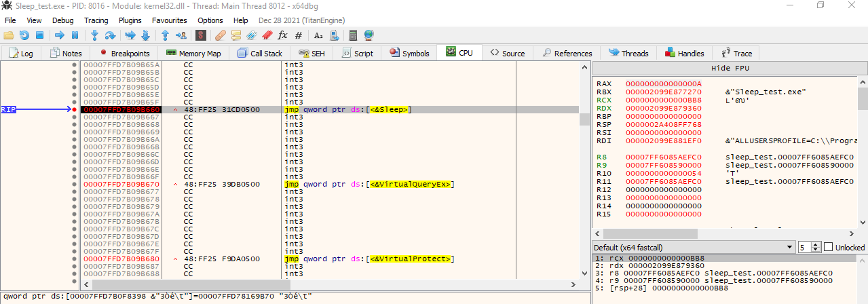Viewport: 868px width, 304px height.
Task: Open the Patches bandage icon
Action: [221, 35]
